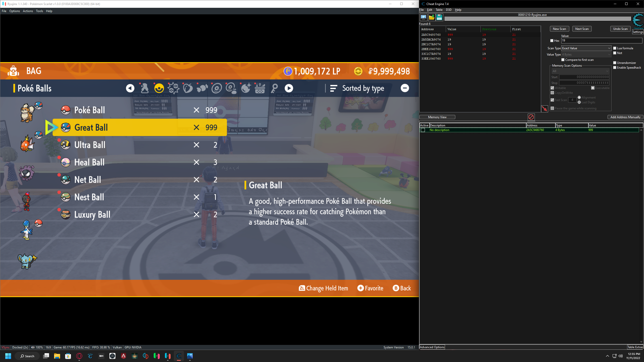644x362 pixels.
Task: Click the New Scan button
Action: point(559,29)
